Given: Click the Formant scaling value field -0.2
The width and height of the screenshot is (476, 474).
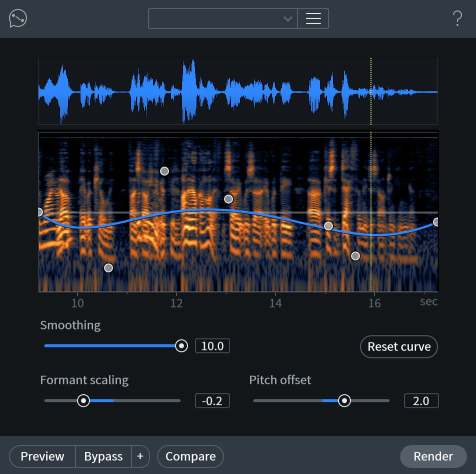Looking at the screenshot, I should (x=212, y=401).
